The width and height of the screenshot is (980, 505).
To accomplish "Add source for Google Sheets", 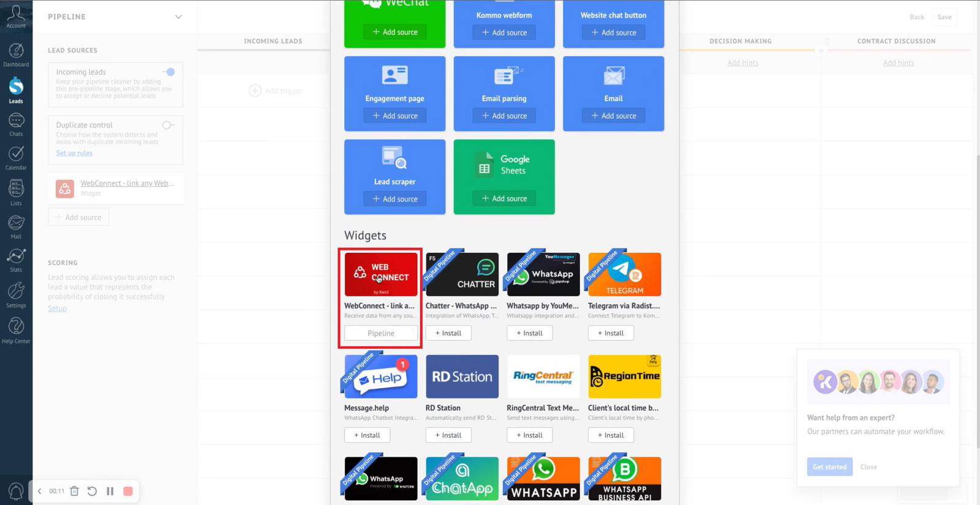I will 504,198.
